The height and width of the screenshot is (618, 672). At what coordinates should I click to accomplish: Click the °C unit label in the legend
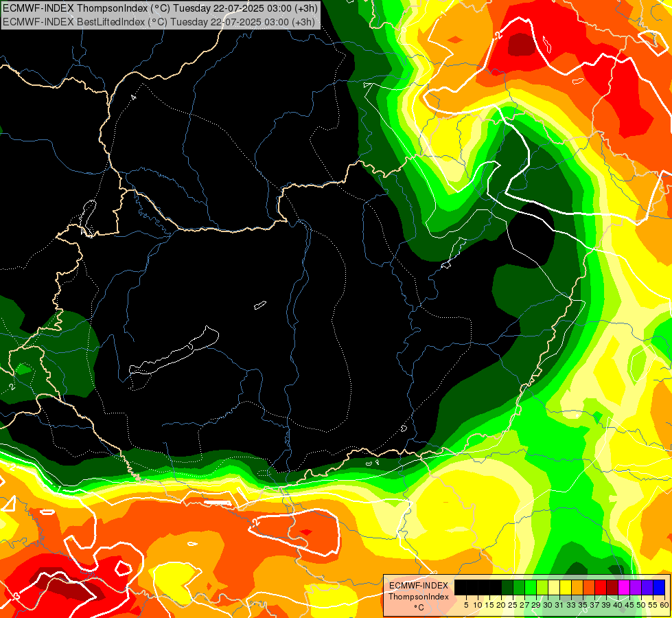pos(419,608)
